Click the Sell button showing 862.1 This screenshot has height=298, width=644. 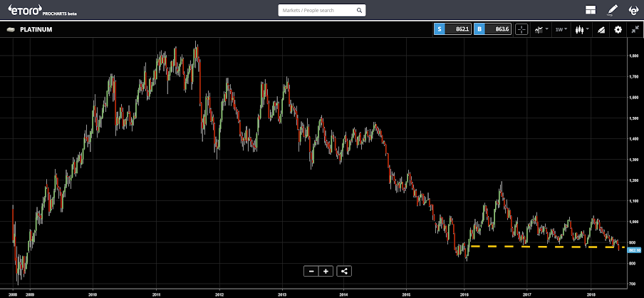[452, 30]
